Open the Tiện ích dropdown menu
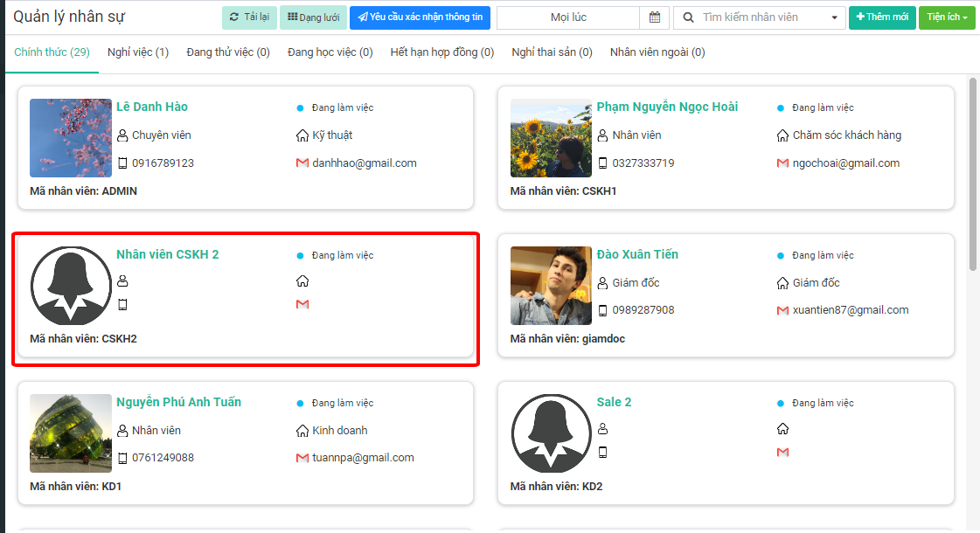Image resolution: width=980 pixels, height=533 pixels. (x=946, y=17)
